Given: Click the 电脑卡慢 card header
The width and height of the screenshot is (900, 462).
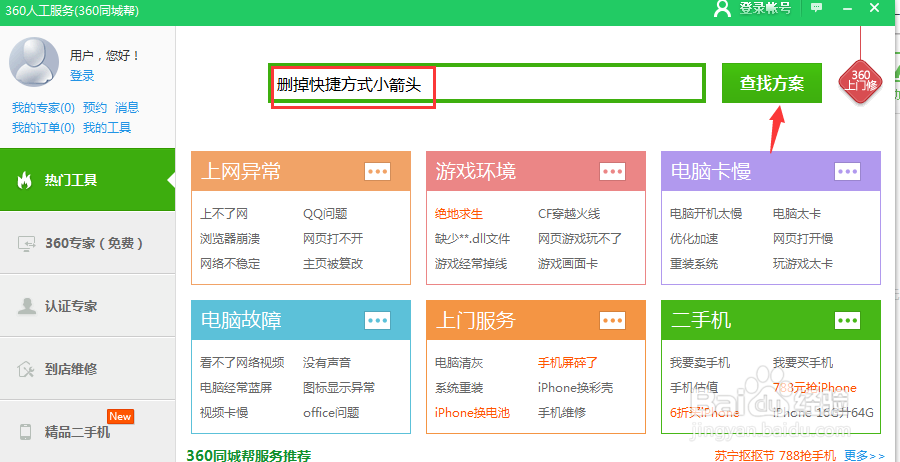Looking at the screenshot, I should tap(771, 171).
